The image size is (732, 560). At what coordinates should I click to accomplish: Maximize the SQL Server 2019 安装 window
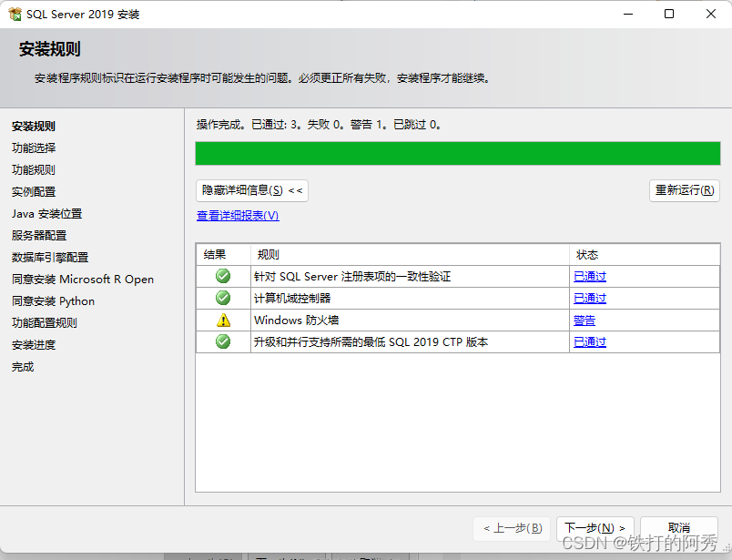(669, 14)
